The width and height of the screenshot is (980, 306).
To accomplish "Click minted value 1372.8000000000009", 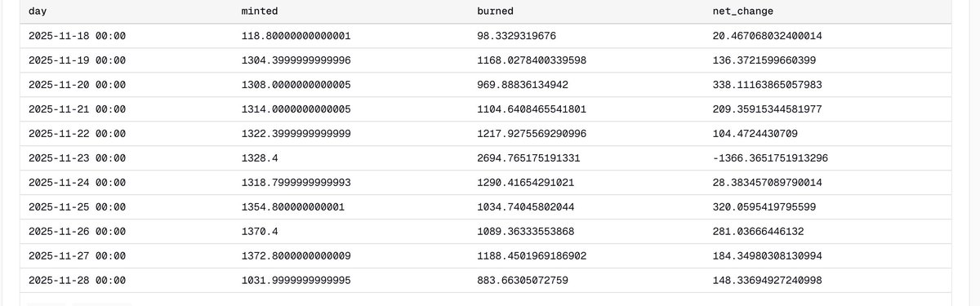I will click(x=296, y=256).
